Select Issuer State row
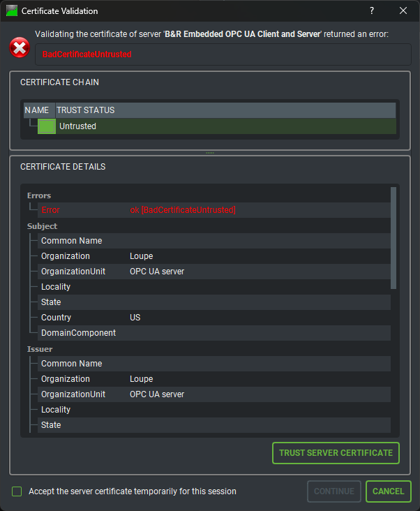The height and width of the screenshot is (511, 420). coord(214,425)
